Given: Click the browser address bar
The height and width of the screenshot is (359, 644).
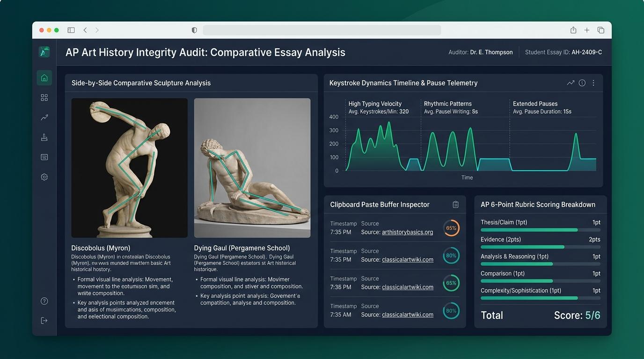Looking at the screenshot, I should click(322, 30).
